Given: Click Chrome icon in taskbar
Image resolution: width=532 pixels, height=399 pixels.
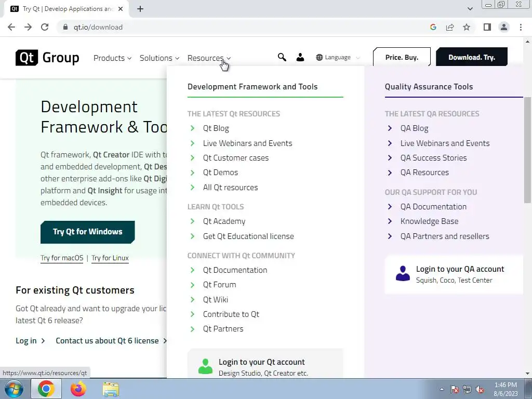Looking at the screenshot, I should (46, 389).
